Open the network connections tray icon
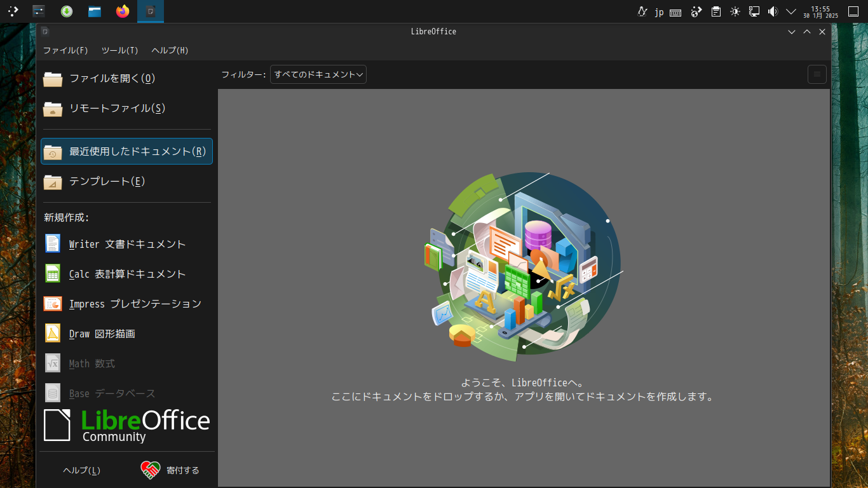 click(754, 11)
